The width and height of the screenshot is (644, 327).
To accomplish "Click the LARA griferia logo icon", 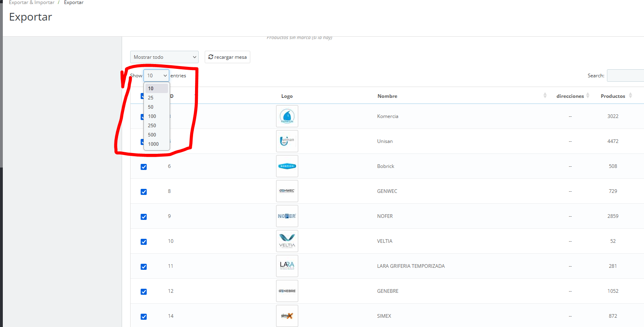I will (x=287, y=266).
